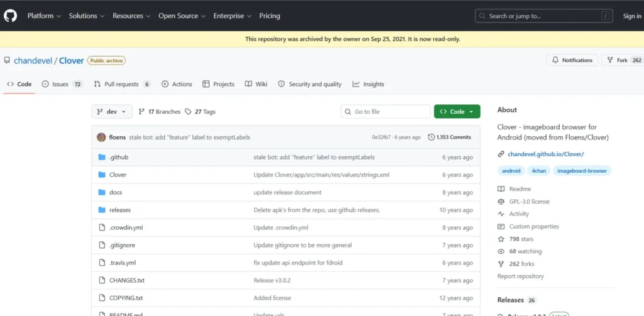
Task: Click the imageboard-browser topic tag
Action: click(x=582, y=171)
